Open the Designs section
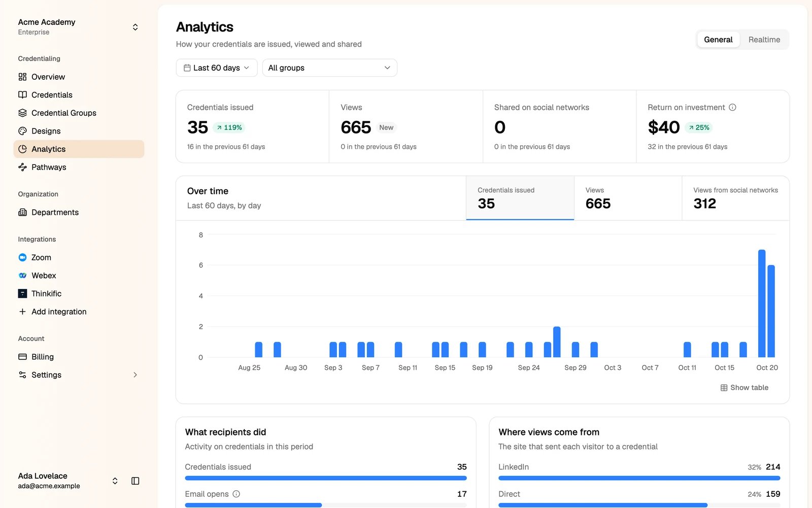Screen dimensions: 812x508 click(79, 131)
